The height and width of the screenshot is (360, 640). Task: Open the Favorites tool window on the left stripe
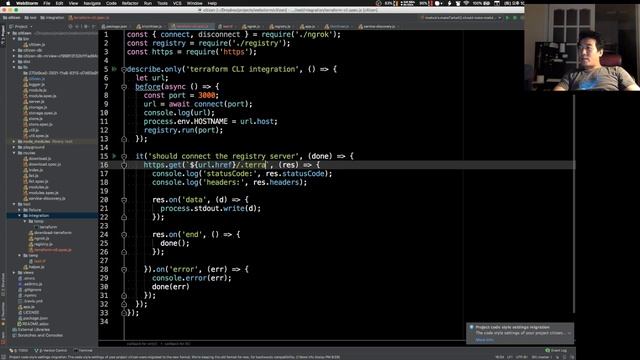pos(3,313)
